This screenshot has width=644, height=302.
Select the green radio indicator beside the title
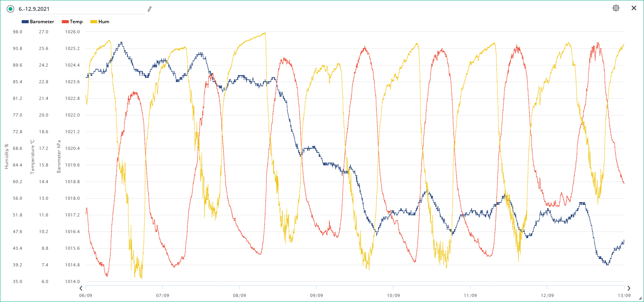coord(10,9)
